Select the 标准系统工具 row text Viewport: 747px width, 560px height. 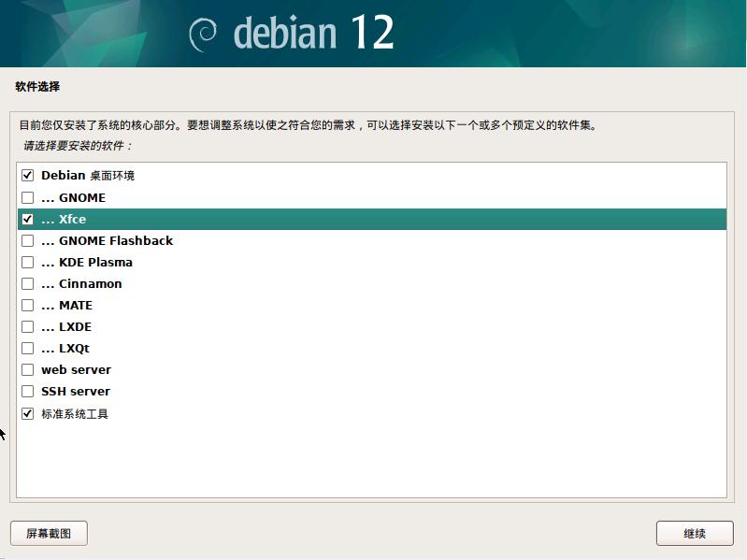tap(75, 414)
